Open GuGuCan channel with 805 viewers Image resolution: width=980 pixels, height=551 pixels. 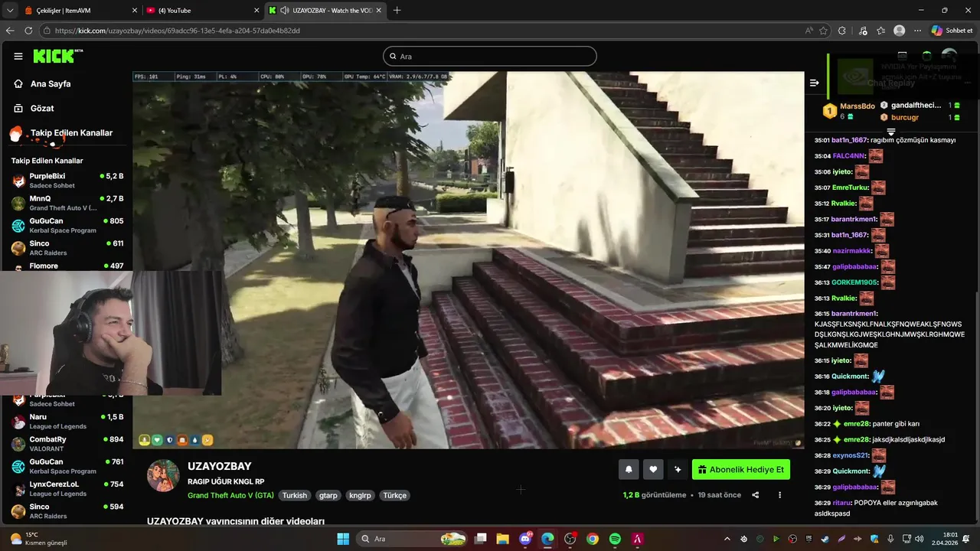tap(67, 226)
